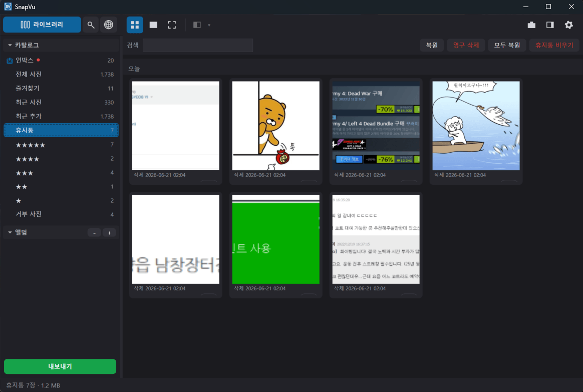The height and width of the screenshot is (392, 583).
Task: Open 거부 사진 rejected list
Action: pyautogui.click(x=61, y=214)
